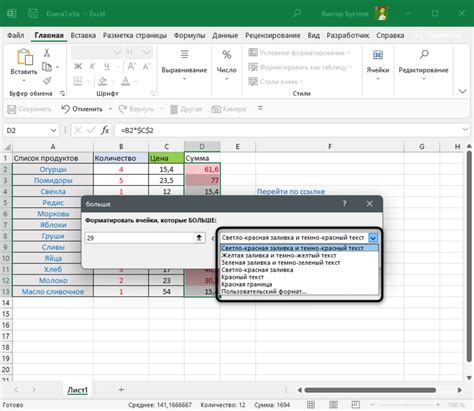
Task: Click the Число percent icon
Action: point(227,54)
